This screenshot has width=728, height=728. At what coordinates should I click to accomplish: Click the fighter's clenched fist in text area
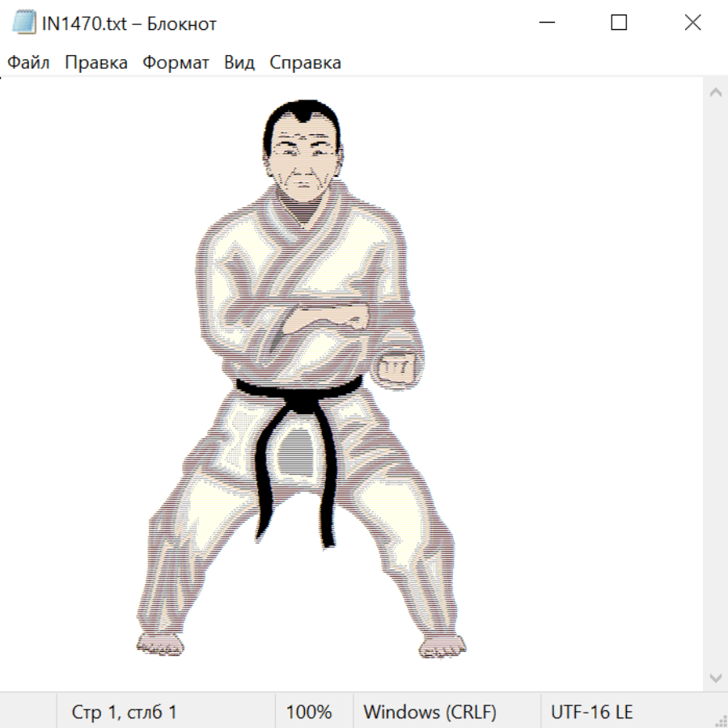(398, 366)
